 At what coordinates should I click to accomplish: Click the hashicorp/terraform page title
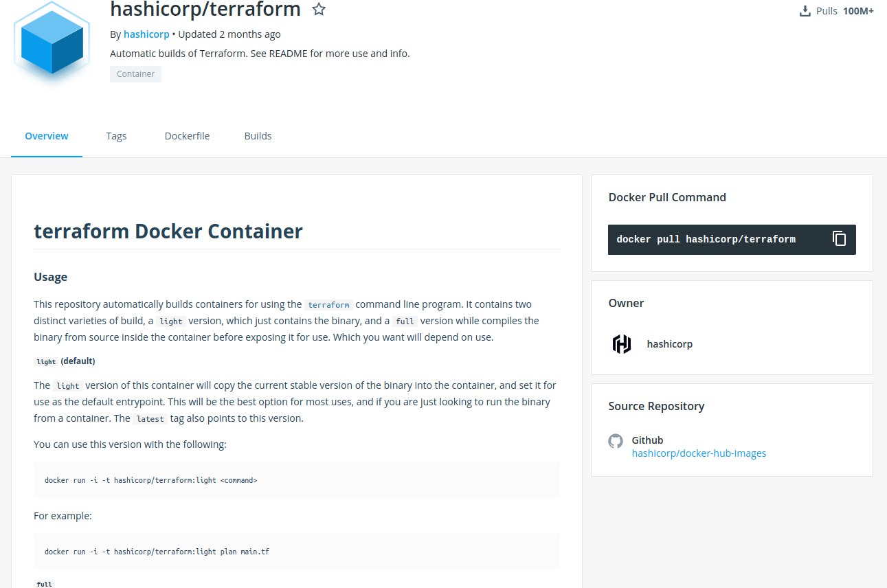click(x=205, y=10)
